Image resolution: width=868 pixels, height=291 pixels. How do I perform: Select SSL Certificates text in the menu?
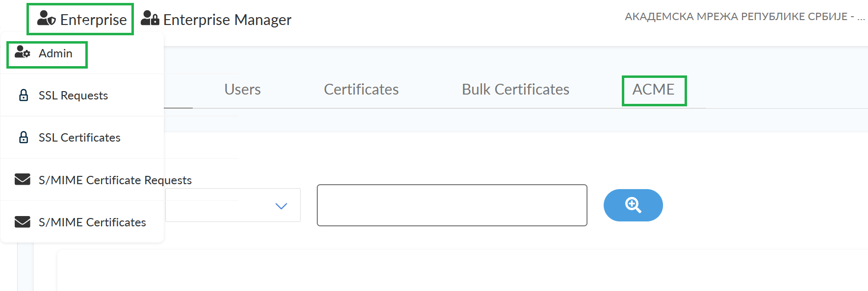(x=79, y=138)
